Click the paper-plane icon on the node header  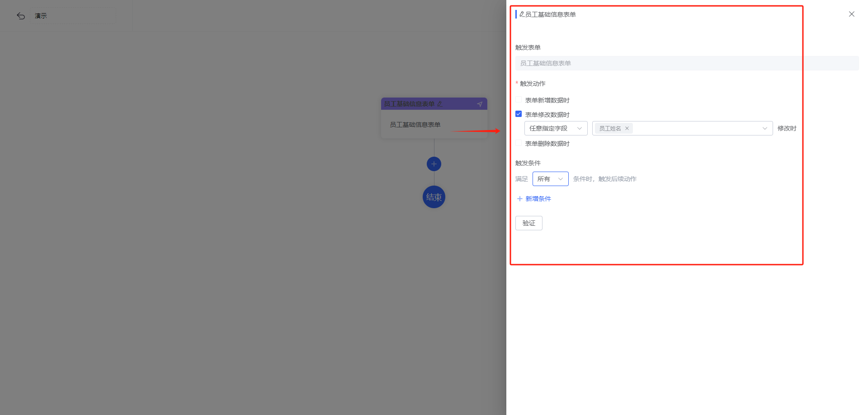pos(480,104)
